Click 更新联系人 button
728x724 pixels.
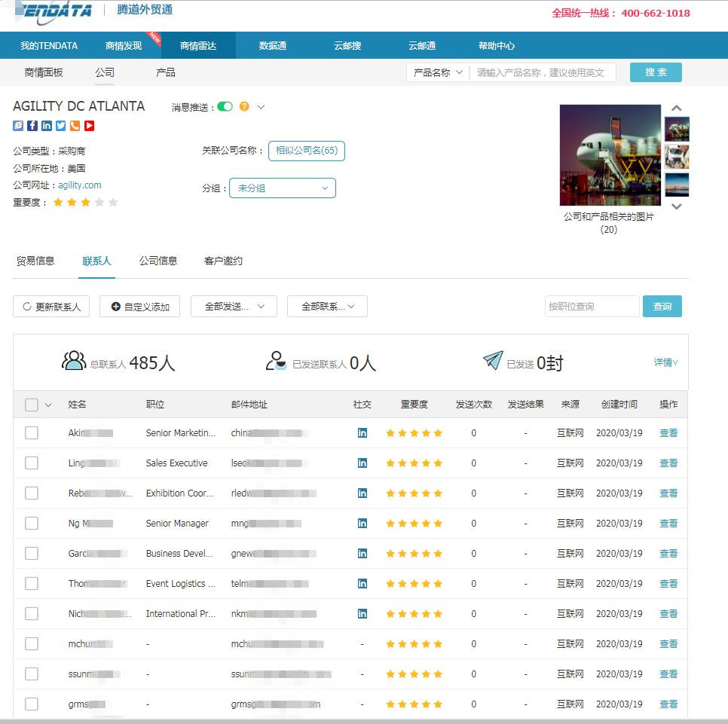click(x=51, y=307)
